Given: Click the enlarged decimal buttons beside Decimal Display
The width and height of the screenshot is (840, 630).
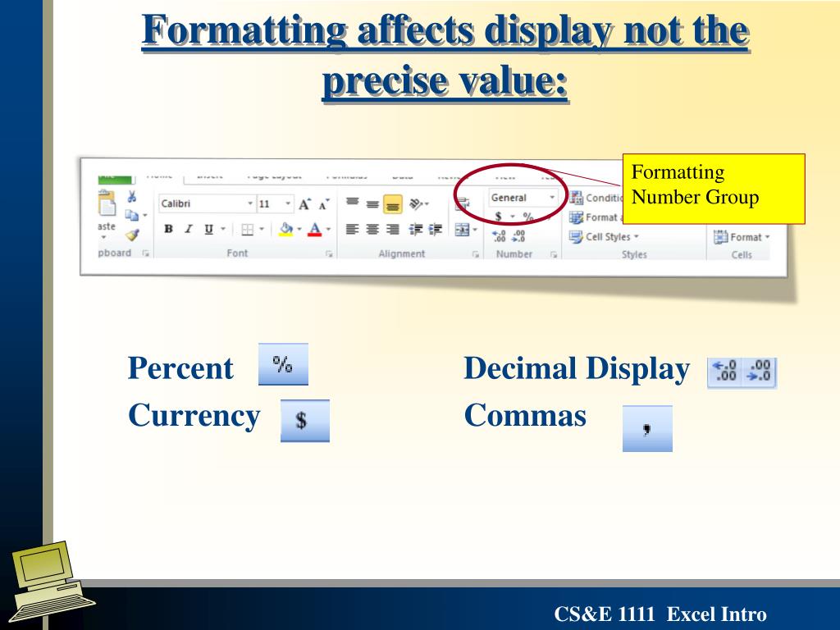Looking at the screenshot, I should pos(742,372).
